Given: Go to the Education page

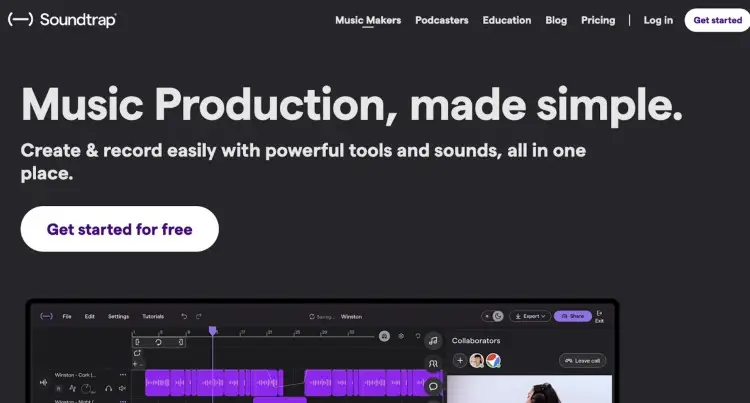Looking at the screenshot, I should [507, 20].
